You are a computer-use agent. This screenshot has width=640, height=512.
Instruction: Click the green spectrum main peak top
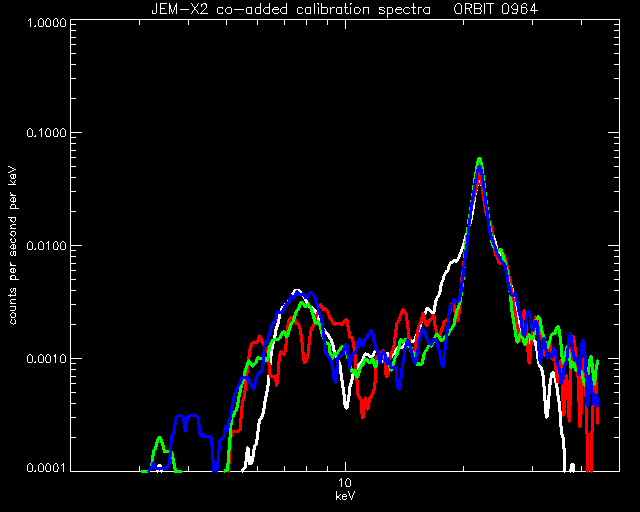tap(480, 160)
